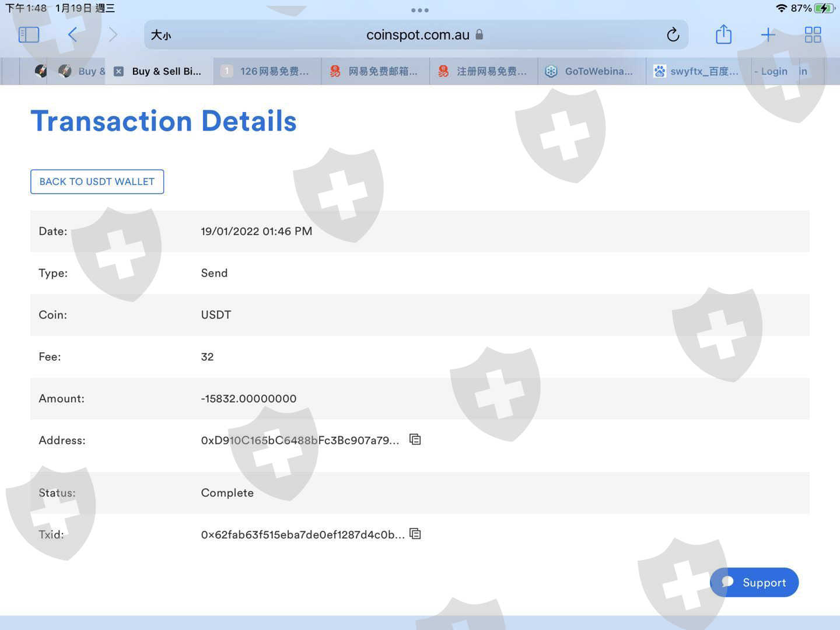Tap the coinspot.com.au address bar
The image size is (840, 630).
[418, 35]
